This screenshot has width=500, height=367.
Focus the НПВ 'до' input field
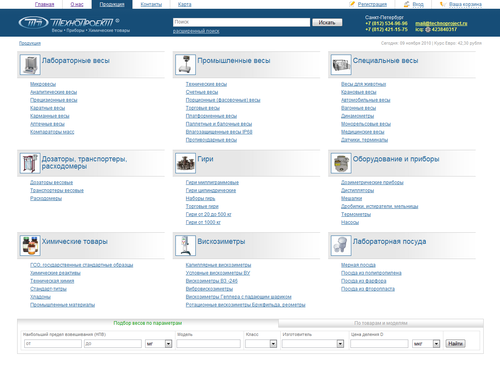113,344
